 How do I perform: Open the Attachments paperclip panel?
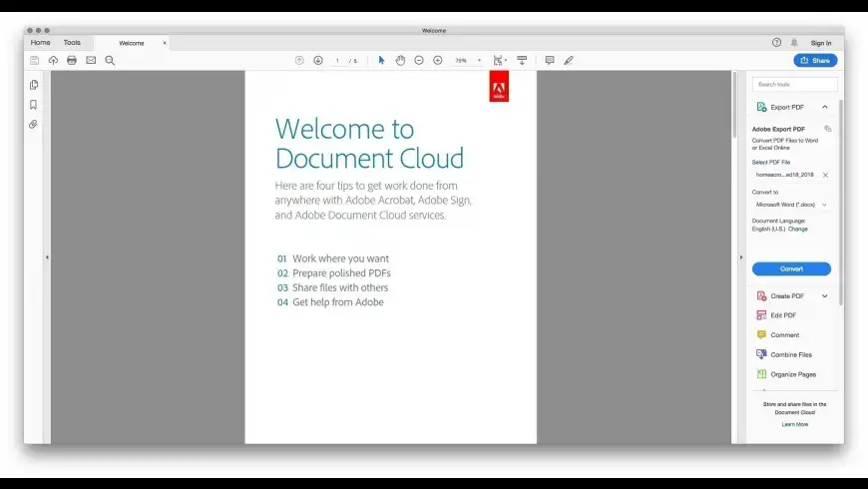(x=34, y=125)
